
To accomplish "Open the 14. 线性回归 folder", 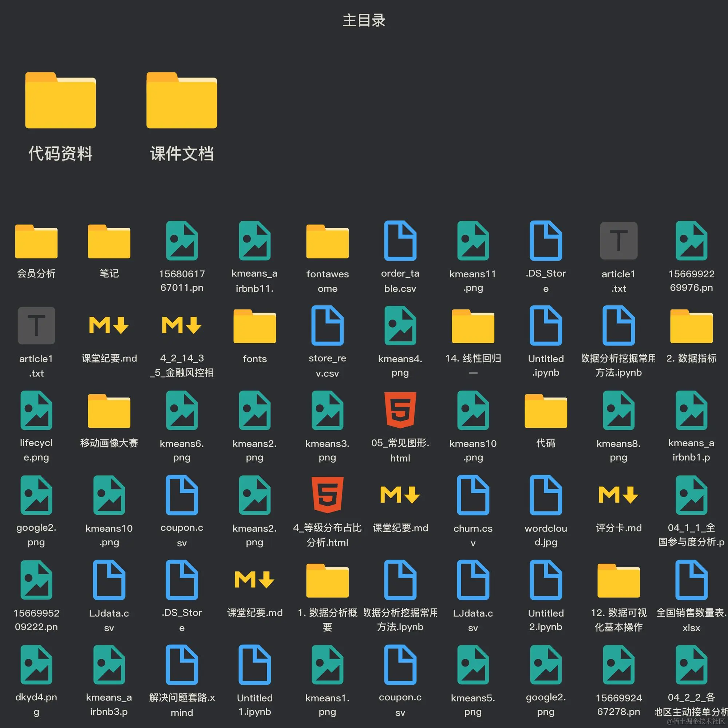I will (472, 325).
